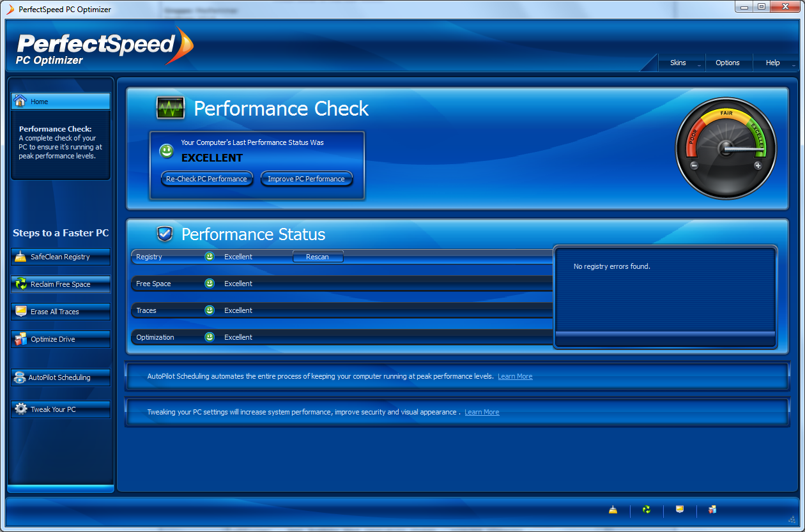Click the smiley icon in the Traces row
Screen dimensions: 805x532
210,310
